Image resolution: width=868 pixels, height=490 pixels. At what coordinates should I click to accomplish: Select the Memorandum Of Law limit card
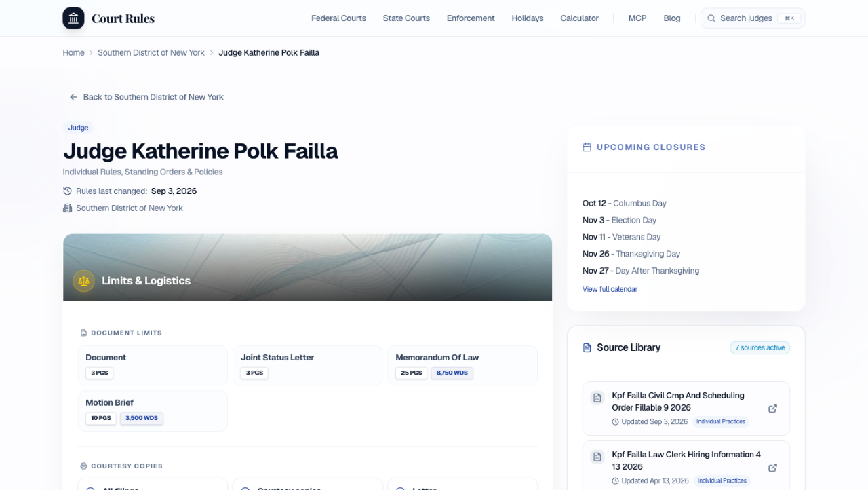pyautogui.click(x=462, y=366)
